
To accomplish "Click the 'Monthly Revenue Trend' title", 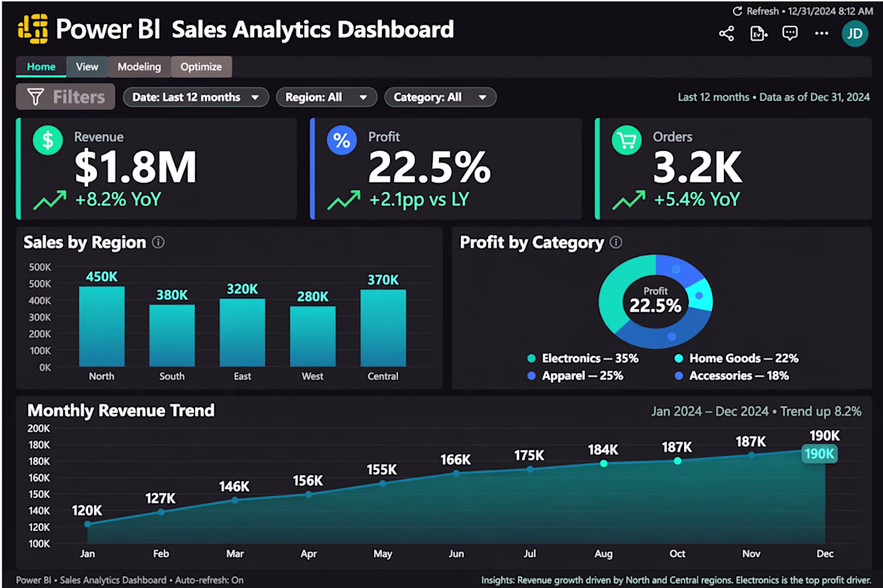I will (x=121, y=411).
